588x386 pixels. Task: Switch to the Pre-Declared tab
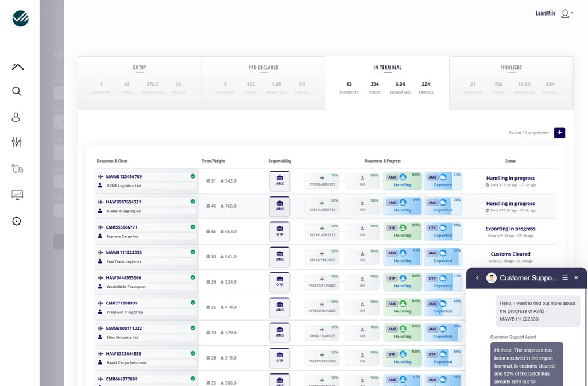click(x=263, y=83)
